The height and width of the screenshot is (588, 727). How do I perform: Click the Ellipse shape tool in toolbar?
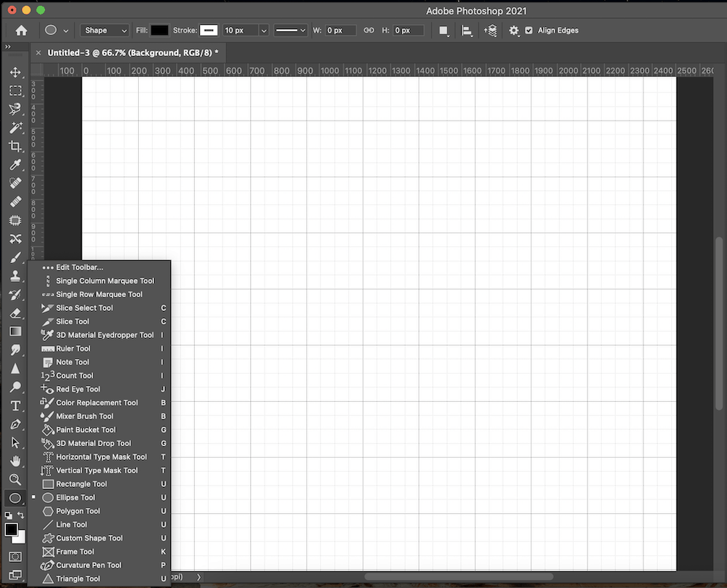[x=15, y=498]
